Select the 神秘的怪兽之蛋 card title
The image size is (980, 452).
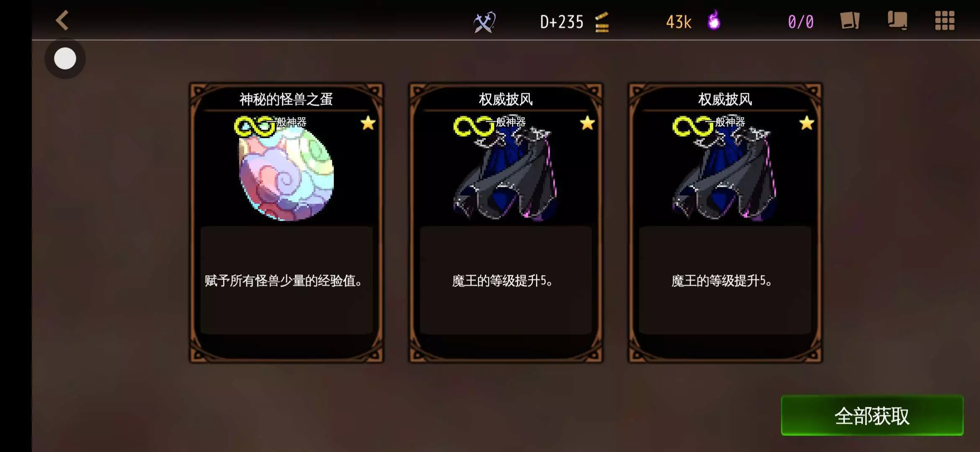pos(286,99)
